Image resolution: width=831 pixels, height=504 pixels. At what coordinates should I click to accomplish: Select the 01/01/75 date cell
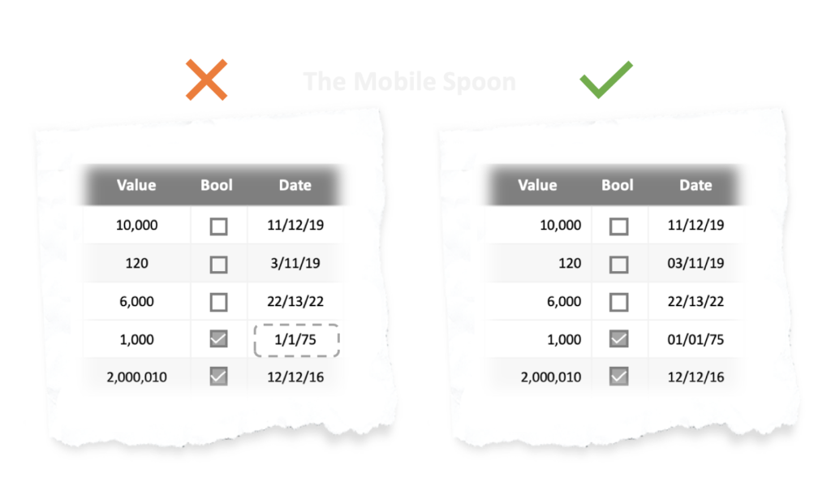point(695,340)
